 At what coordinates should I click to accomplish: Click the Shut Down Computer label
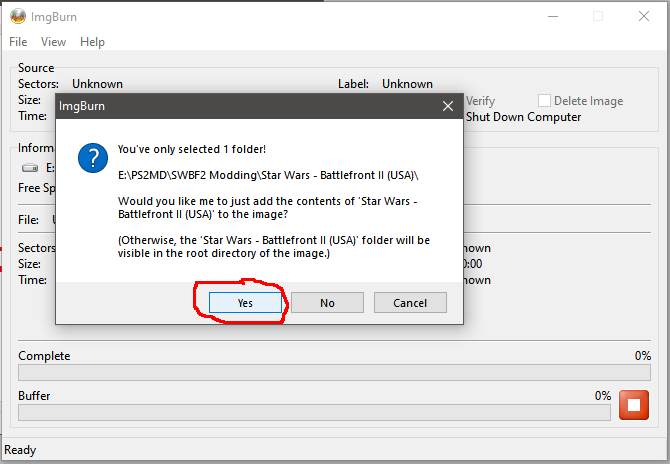pyautogui.click(x=523, y=117)
